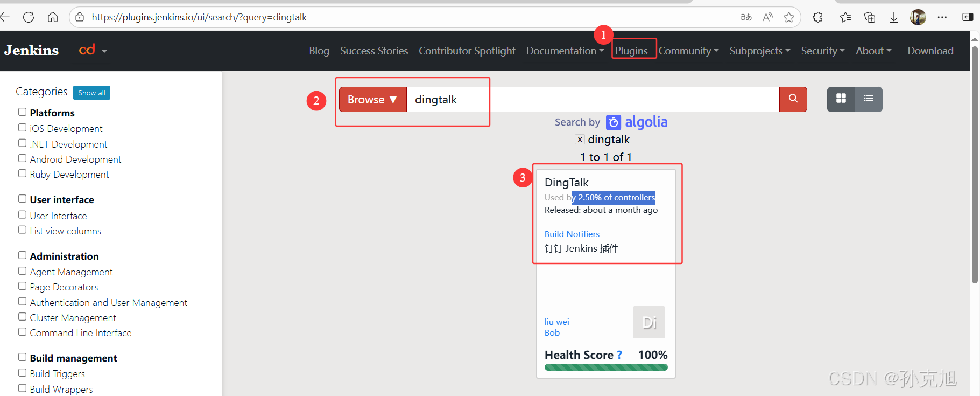Screen dimensions: 980x396
Task: Expand the Documentation dropdown menu
Action: click(x=565, y=51)
